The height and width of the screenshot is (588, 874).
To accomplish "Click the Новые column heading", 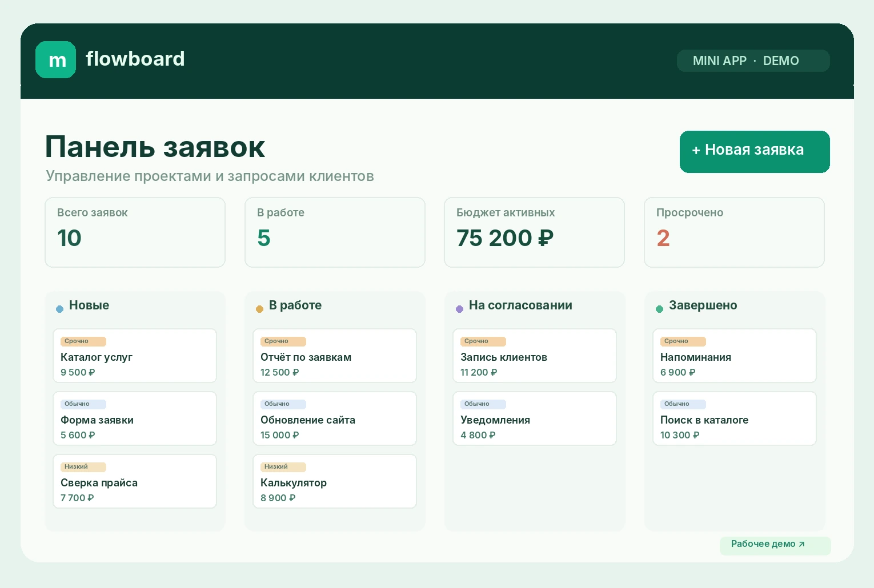I will point(89,305).
